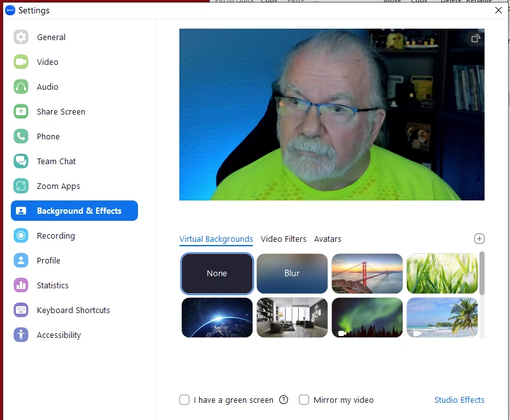510x420 pixels.
Task: Select the None background option
Action: pyautogui.click(x=217, y=274)
